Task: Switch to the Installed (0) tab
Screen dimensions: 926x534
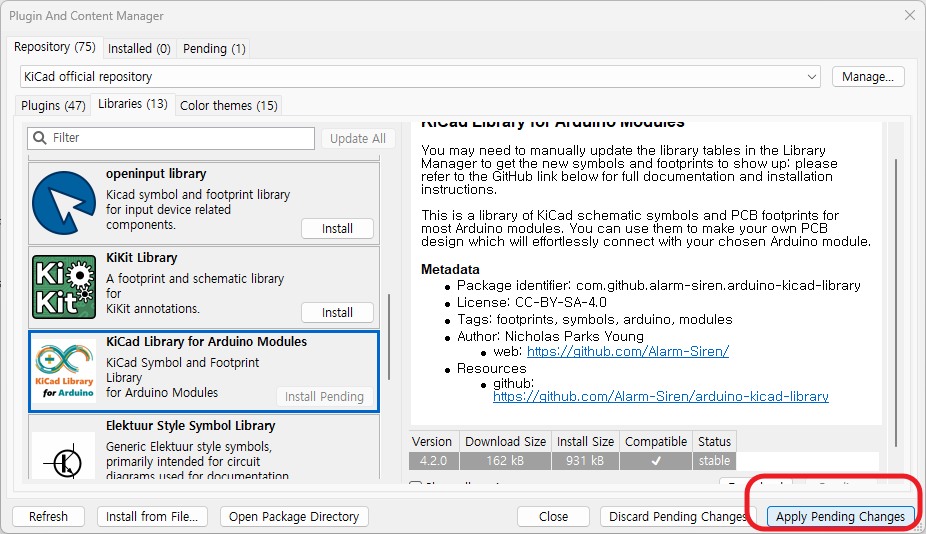Action: click(x=139, y=48)
